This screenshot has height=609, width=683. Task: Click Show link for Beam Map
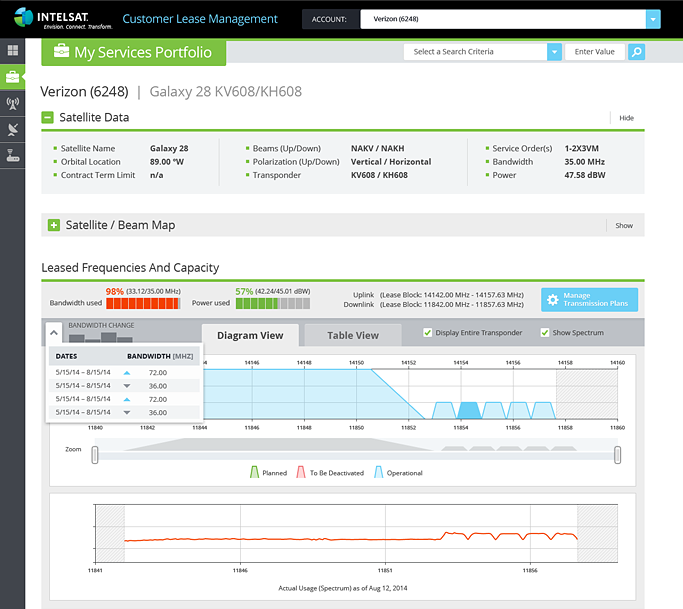[x=624, y=226]
